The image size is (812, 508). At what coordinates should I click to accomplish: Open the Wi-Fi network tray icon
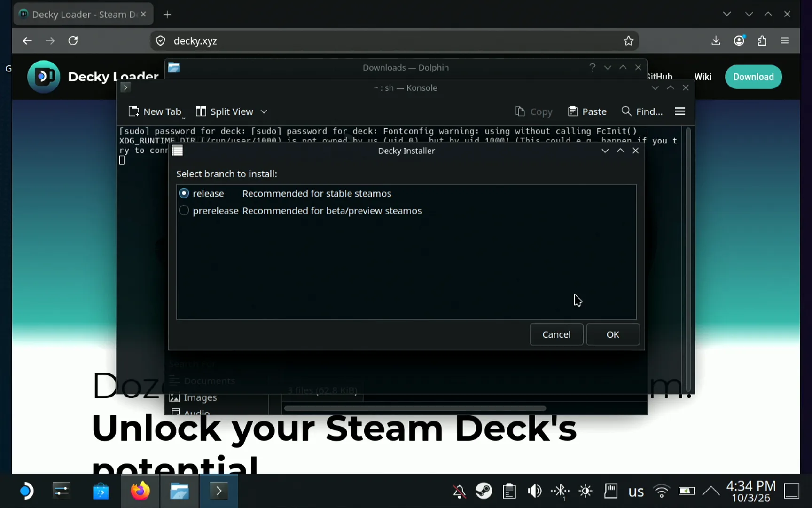tap(661, 491)
